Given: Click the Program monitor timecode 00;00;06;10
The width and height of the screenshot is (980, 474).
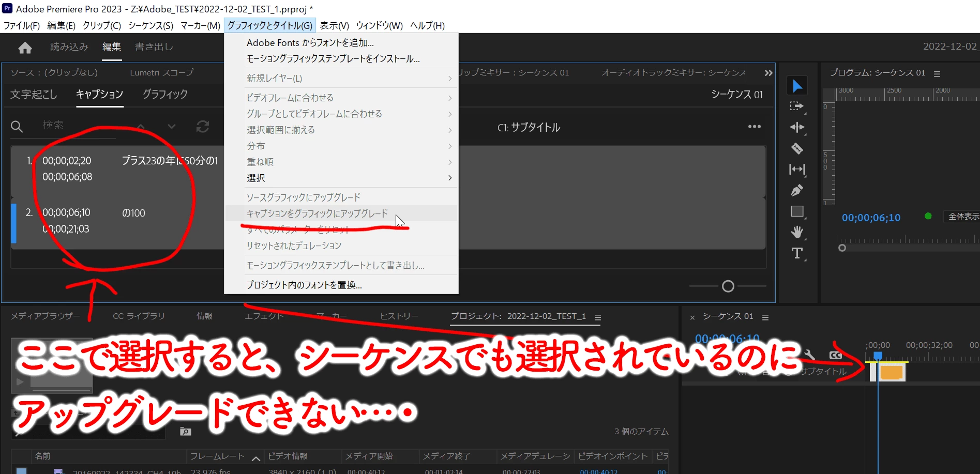Looking at the screenshot, I should pos(871,218).
